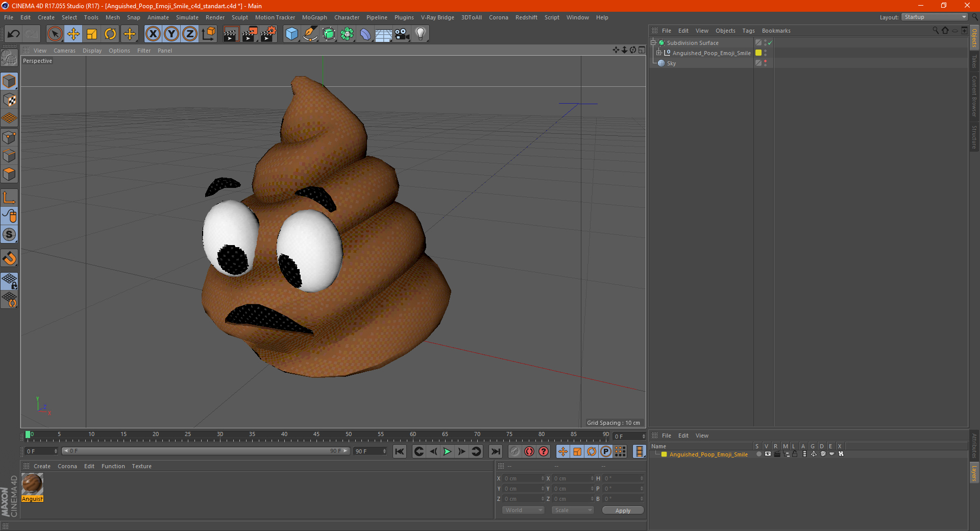Activate the Move tool
The height and width of the screenshot is (531, 980).
[73, 34]
